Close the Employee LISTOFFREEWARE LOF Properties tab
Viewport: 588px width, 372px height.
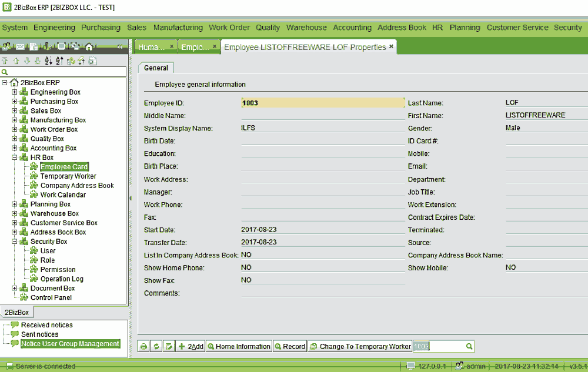391,46
